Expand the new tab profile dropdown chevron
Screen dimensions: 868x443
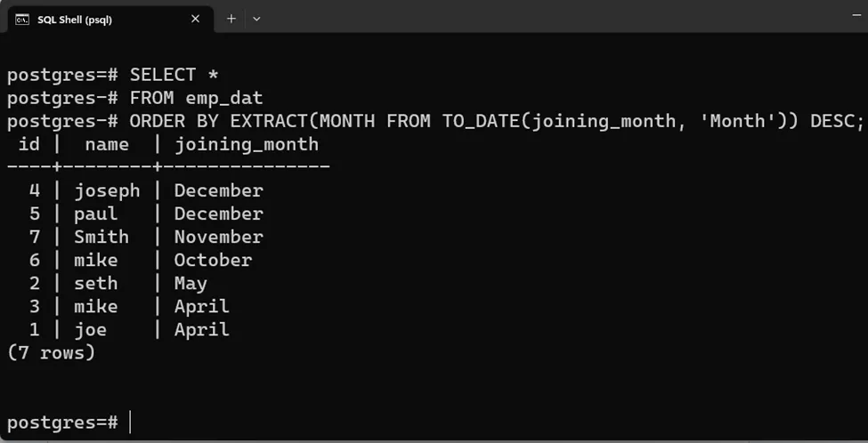[256, 19]
